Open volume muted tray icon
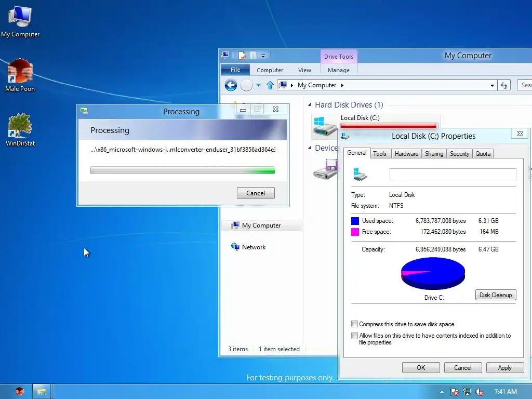The width and height of the screenshot is (532, 399). (480, 392)
